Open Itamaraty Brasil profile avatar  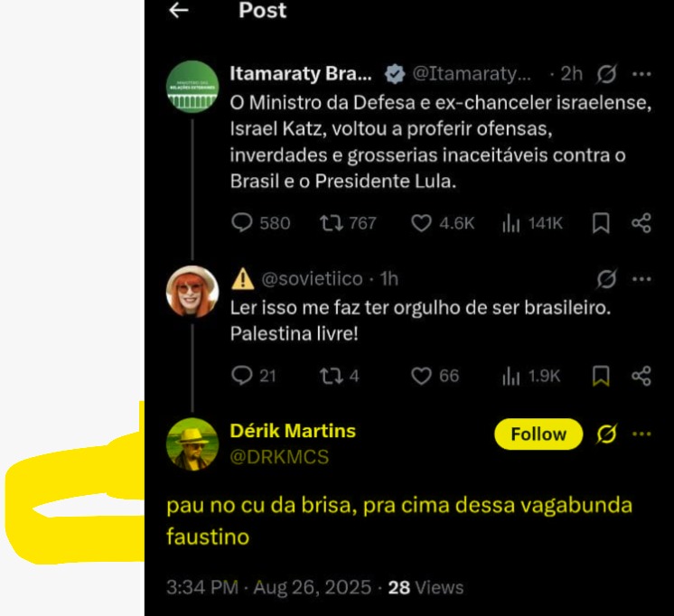[x=192, y=87]
